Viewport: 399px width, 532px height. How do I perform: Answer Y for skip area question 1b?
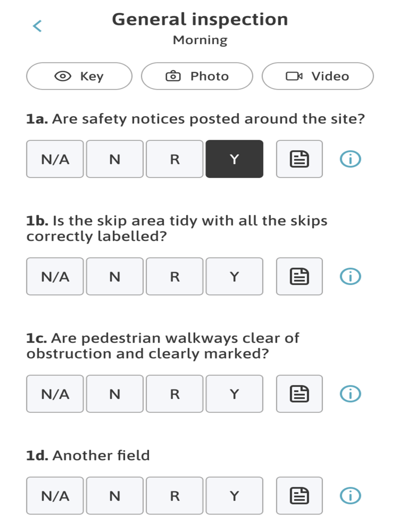[235, 276]
